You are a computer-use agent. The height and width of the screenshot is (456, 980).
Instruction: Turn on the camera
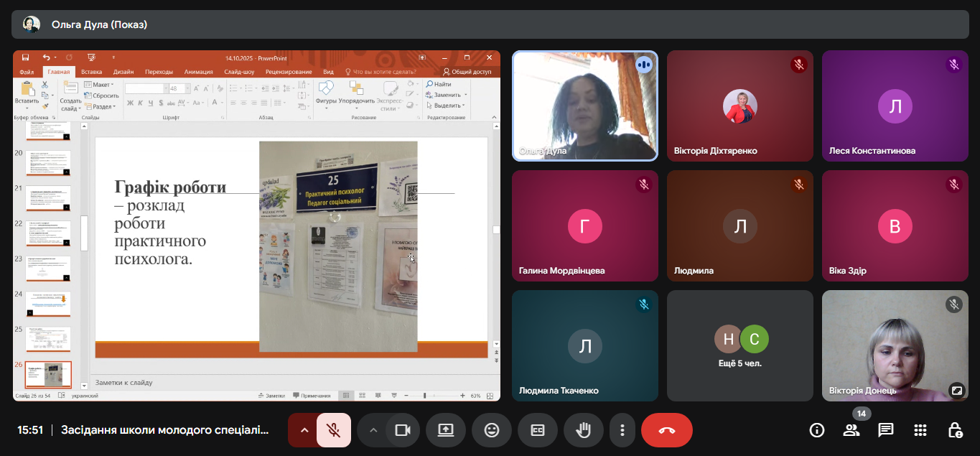pyautogui.click(x=402, y=430)
